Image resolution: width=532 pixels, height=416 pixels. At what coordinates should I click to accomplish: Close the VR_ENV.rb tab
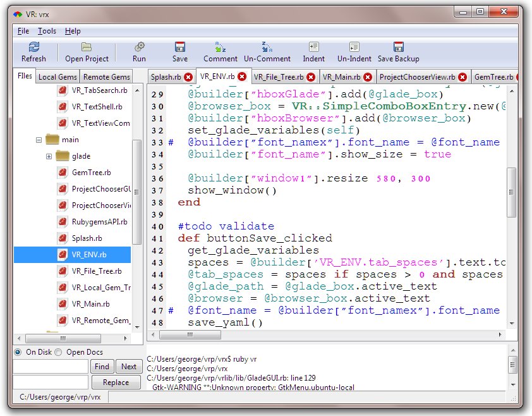point(241,76)
